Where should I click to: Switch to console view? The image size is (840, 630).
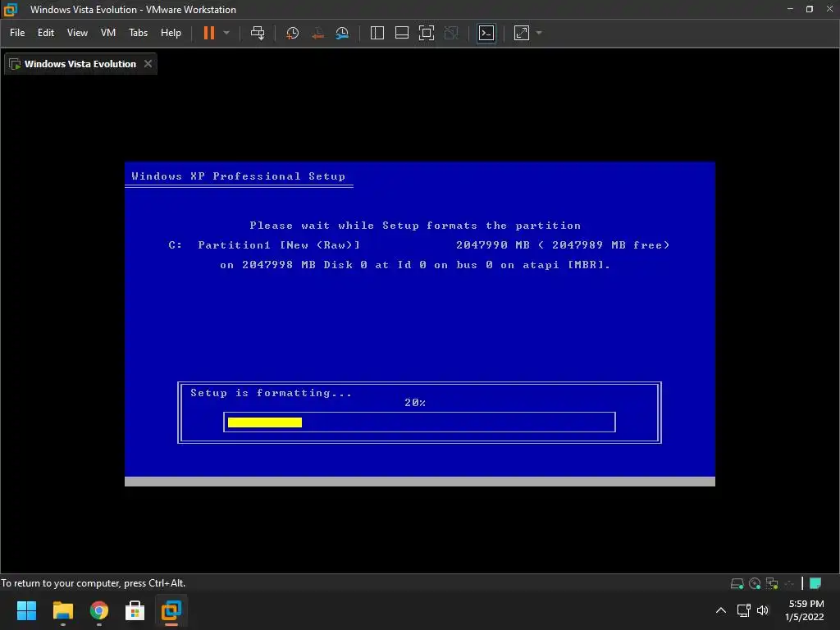[x=486, y=33]
